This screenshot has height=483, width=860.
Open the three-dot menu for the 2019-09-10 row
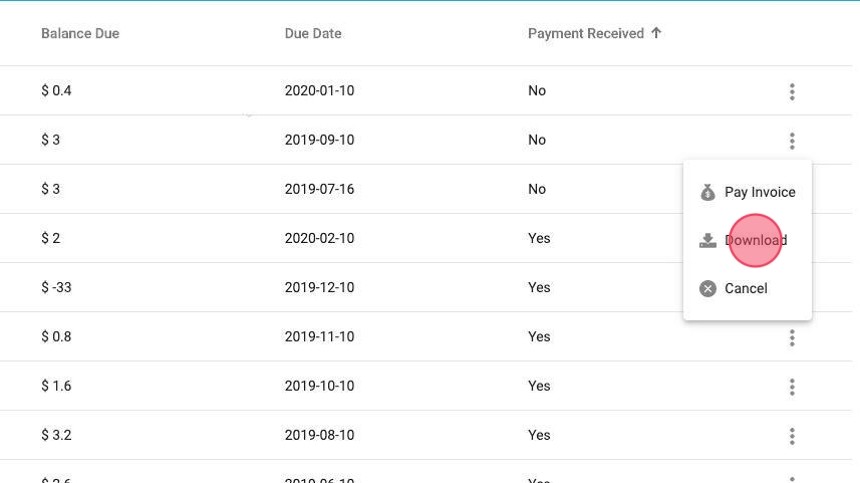[792, 141]
